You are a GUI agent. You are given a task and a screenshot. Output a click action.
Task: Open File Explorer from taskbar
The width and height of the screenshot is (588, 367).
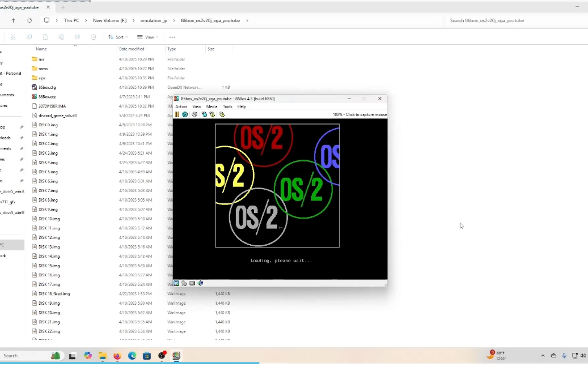pyautogui.click(x=103, y=356)
